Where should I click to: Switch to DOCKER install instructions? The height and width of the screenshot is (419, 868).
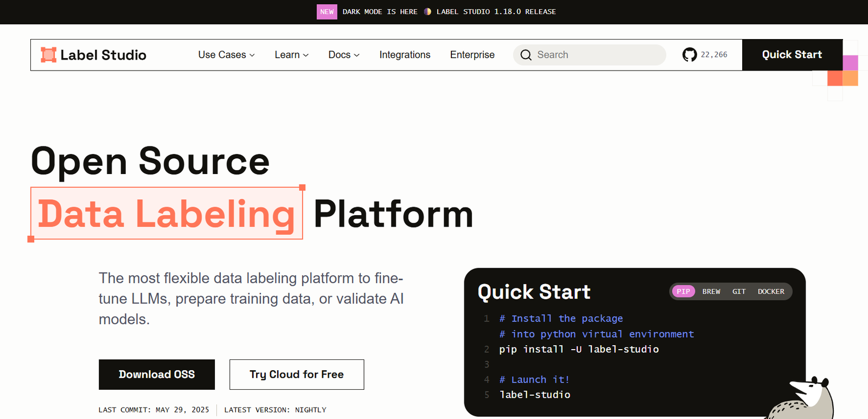coord(770,292)
